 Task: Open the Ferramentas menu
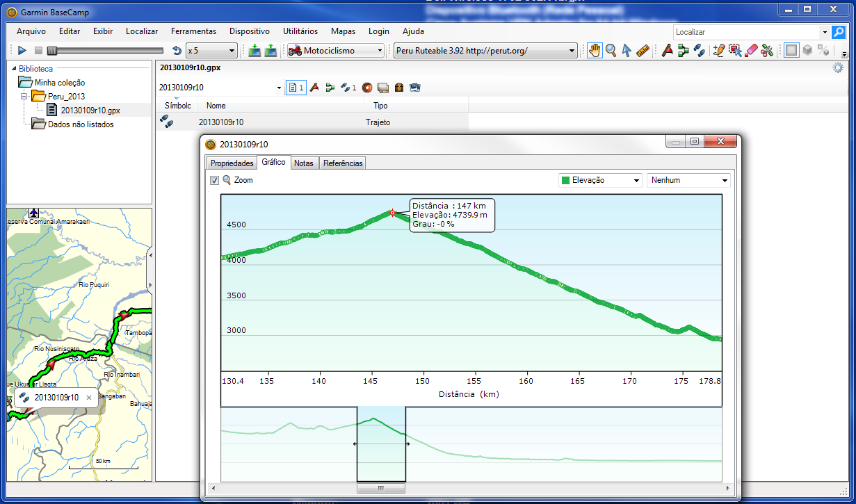click(x=193, y=31)
